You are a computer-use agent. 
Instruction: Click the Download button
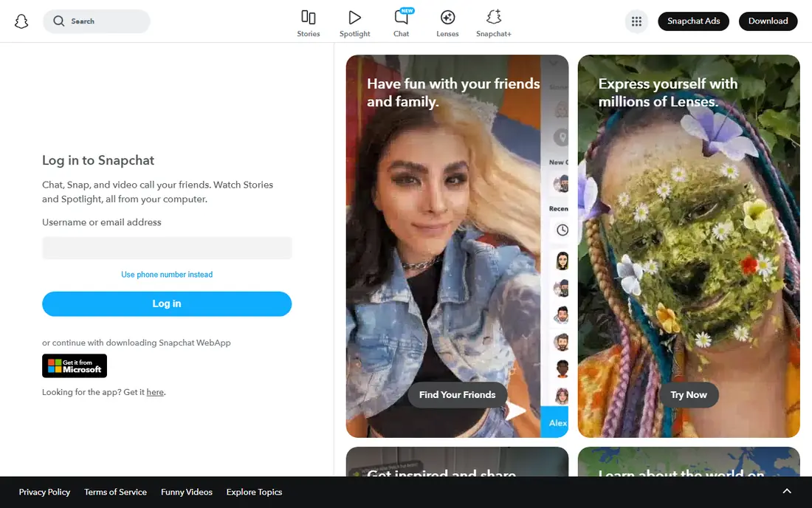pos(768,21)
